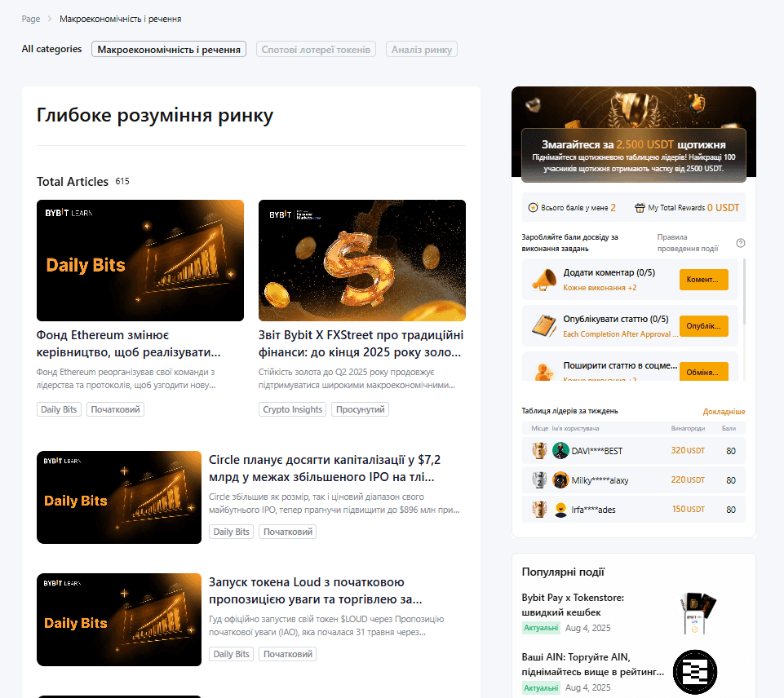Click Макроекономічність і речення breadcrumb text
This screenshot has height=698, width=784.
pyautogui.click(x=120, y=19)
